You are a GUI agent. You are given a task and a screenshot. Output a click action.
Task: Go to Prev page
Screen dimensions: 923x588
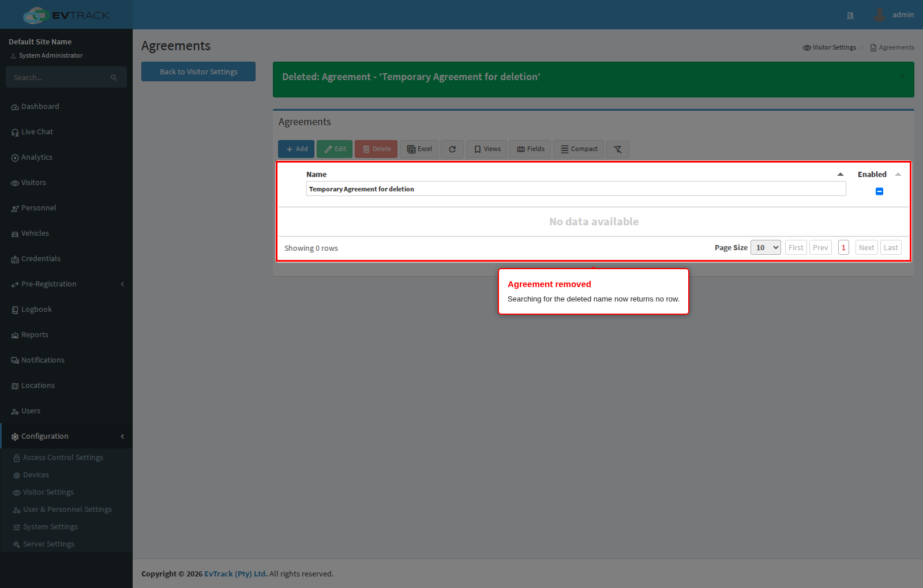coord(820,247)
